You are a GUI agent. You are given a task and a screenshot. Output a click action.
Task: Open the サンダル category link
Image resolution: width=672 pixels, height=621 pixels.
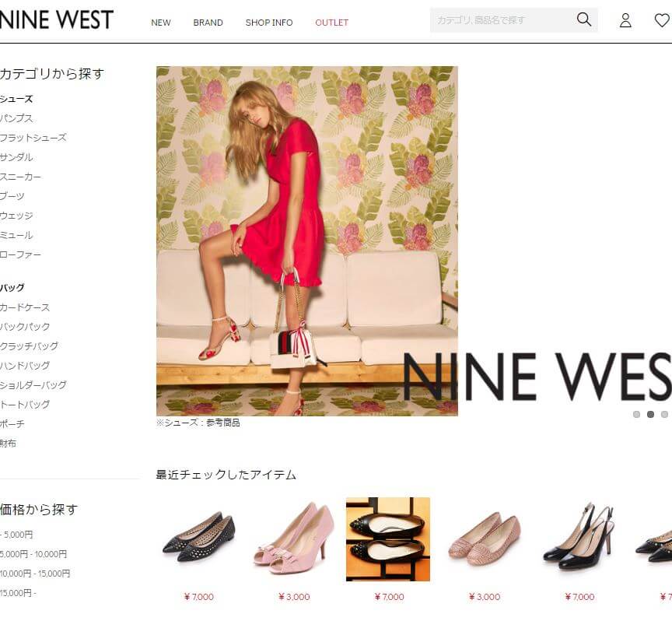pyautogui.click(x=16, y=157)
